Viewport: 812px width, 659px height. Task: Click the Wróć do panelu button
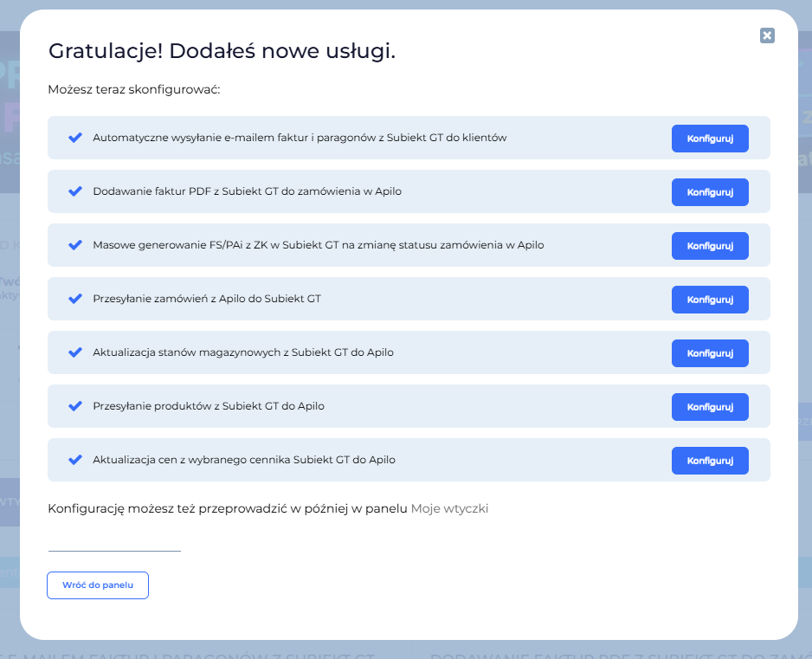point(98,585)
